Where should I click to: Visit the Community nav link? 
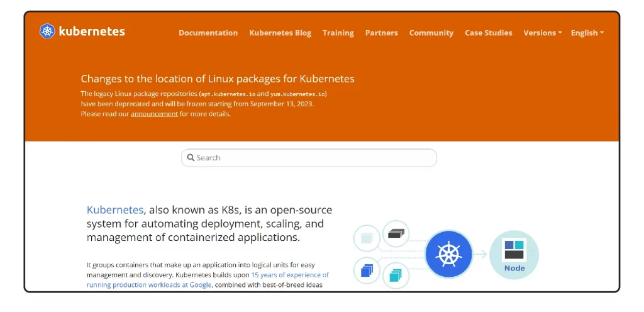(x=431, y=33)
